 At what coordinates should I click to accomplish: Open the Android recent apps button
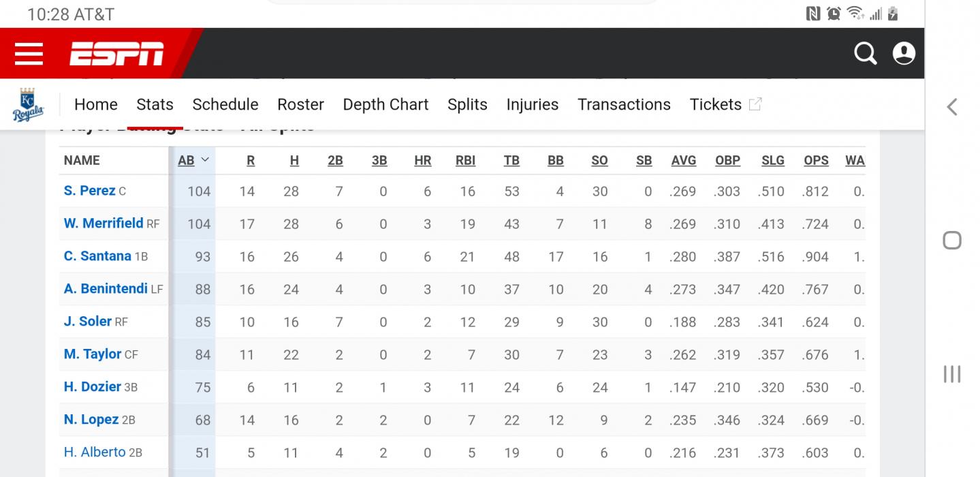951,373
